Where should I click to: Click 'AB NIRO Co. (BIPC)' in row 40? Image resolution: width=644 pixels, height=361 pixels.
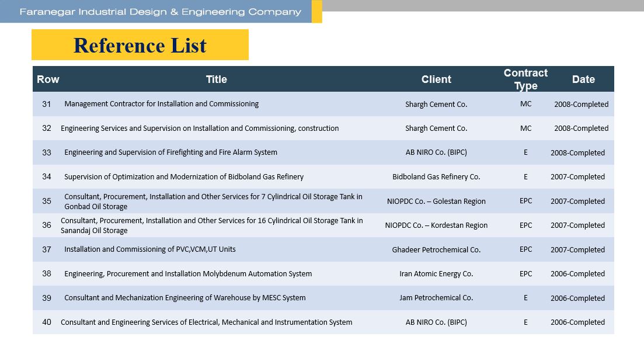[436, 322]
